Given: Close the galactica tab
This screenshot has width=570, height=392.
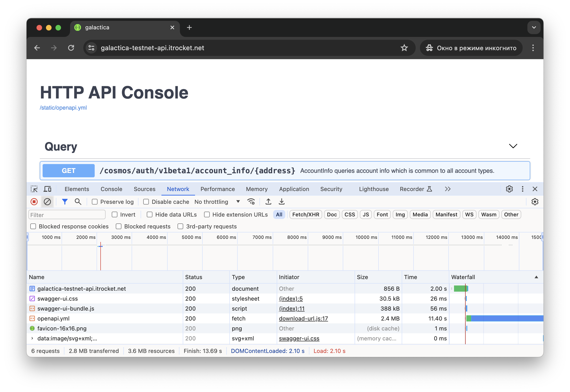Looking at the screenshot, I should (172, 27).
